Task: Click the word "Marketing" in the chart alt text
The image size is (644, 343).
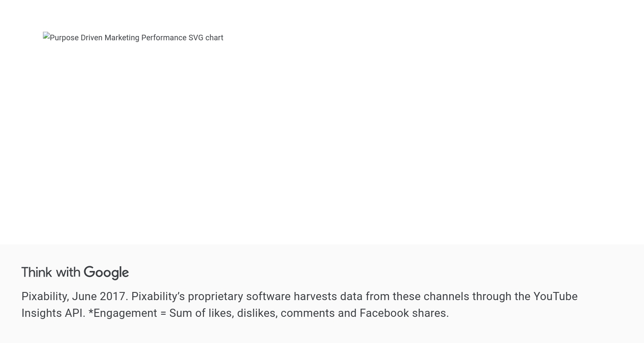Action: point(122,38)
